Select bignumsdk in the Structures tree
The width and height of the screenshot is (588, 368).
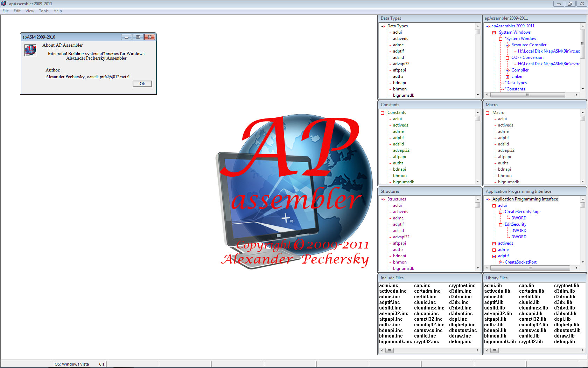tap(403, 268)
